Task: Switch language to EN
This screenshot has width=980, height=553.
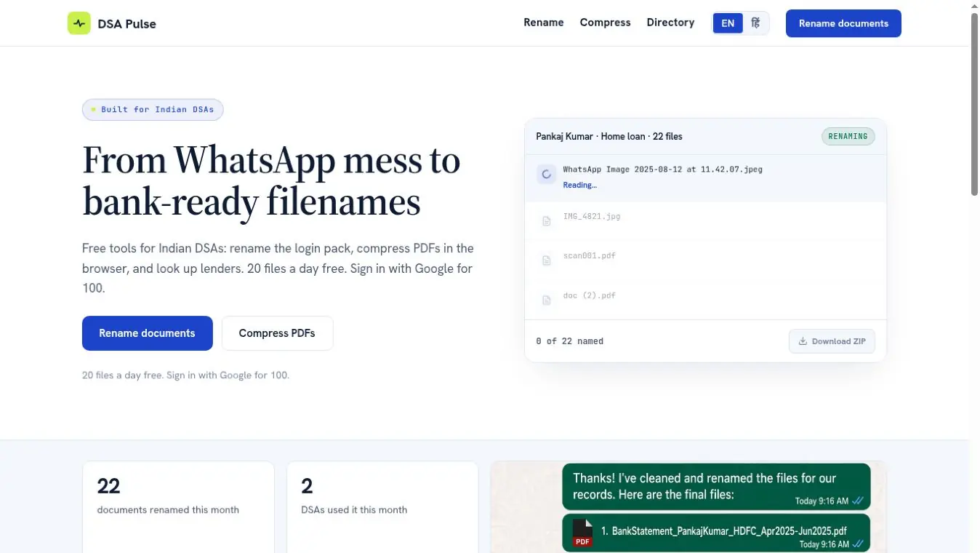Action: (x=728, y=23)
